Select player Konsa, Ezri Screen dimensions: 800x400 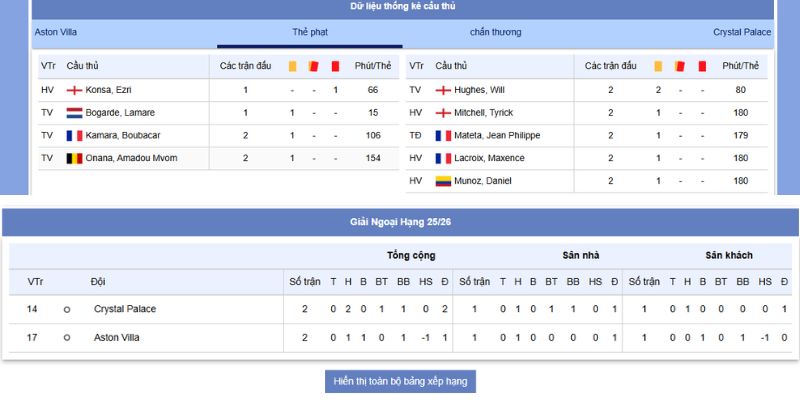pyautogui.click(x=108, y=90)
